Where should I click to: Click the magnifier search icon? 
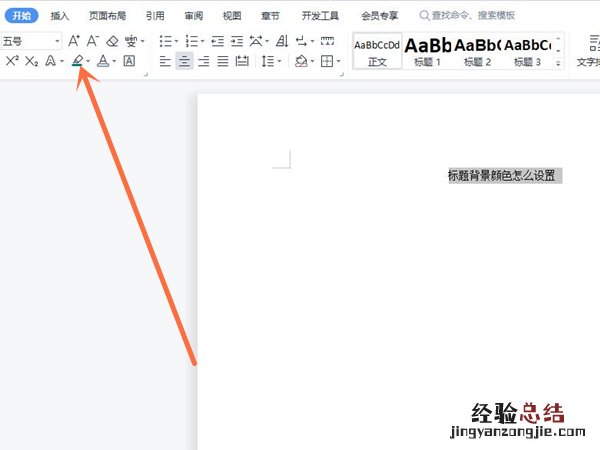pos(424,15)
